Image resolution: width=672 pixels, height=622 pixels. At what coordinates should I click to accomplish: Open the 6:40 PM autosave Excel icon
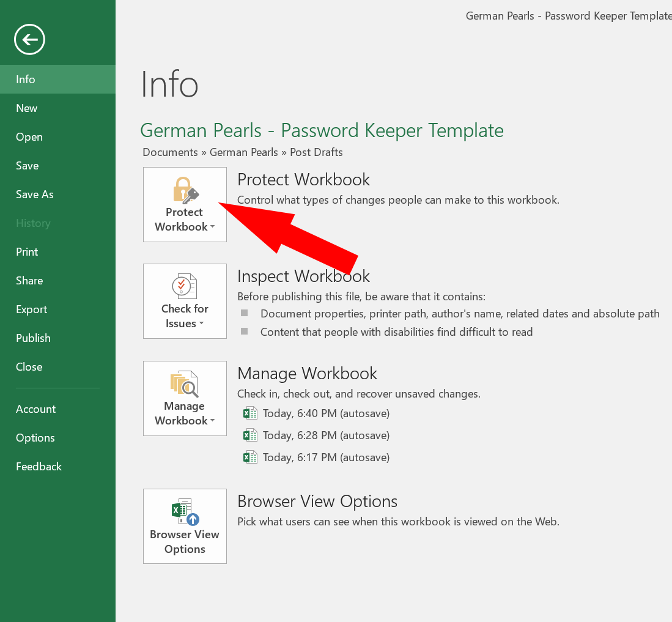click(x=250, y=413)
